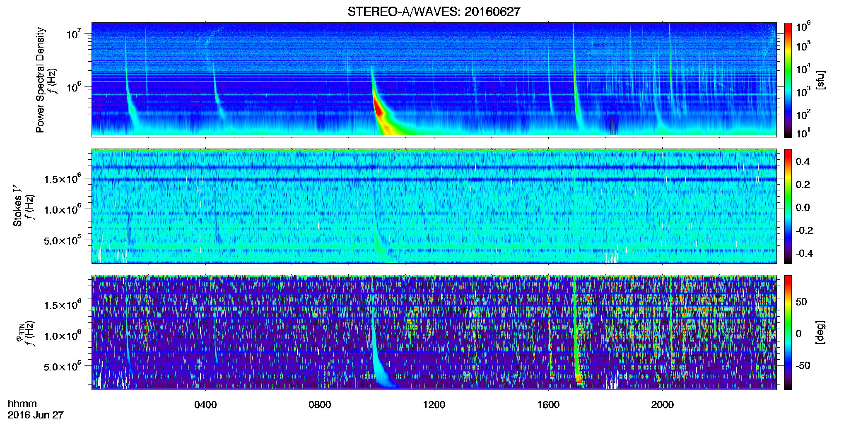
Task: Click inside the Stokes V spectrogram panel
Action: pyautogui.click(x=434, y=206)
